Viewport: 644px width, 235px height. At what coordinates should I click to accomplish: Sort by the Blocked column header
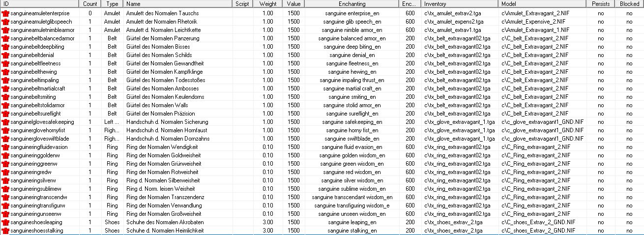coord(629,4)
